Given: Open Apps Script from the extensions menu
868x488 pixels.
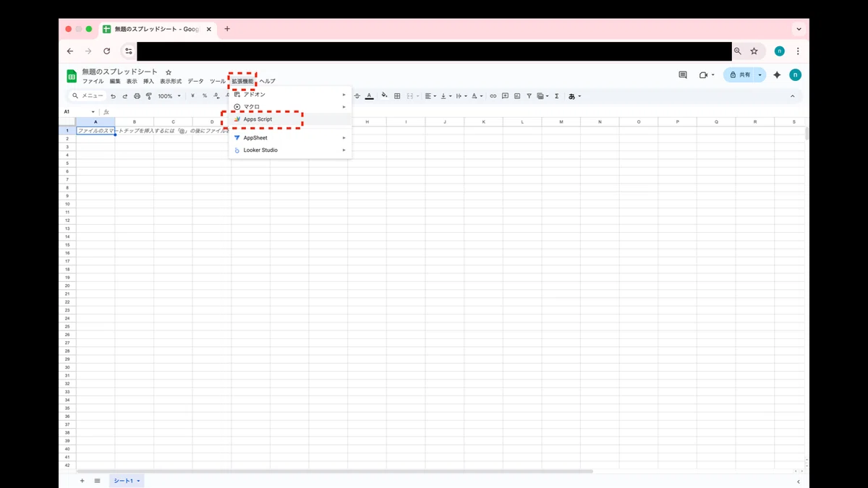Looking at the screenshot, I should [x=290, y=119].
